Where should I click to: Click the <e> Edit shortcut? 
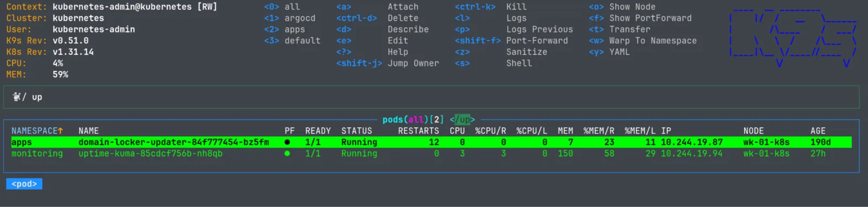click(372, 41)
